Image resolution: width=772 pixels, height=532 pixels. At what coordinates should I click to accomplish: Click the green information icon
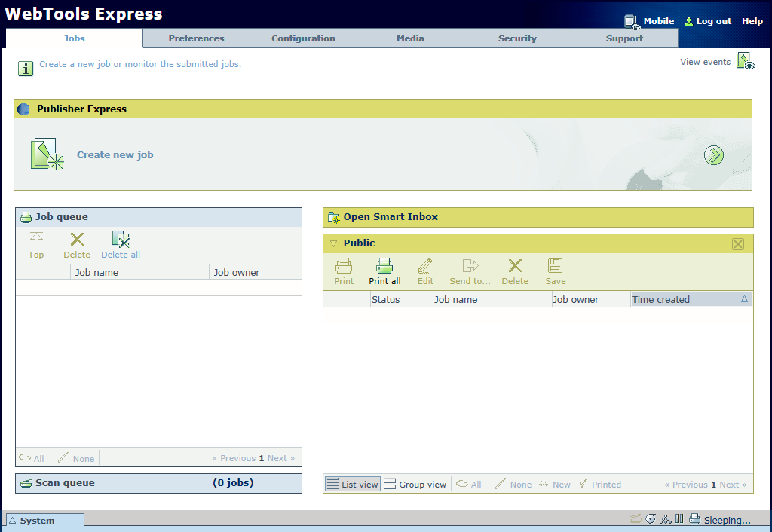pyautogui.click(x=26, y=69)
